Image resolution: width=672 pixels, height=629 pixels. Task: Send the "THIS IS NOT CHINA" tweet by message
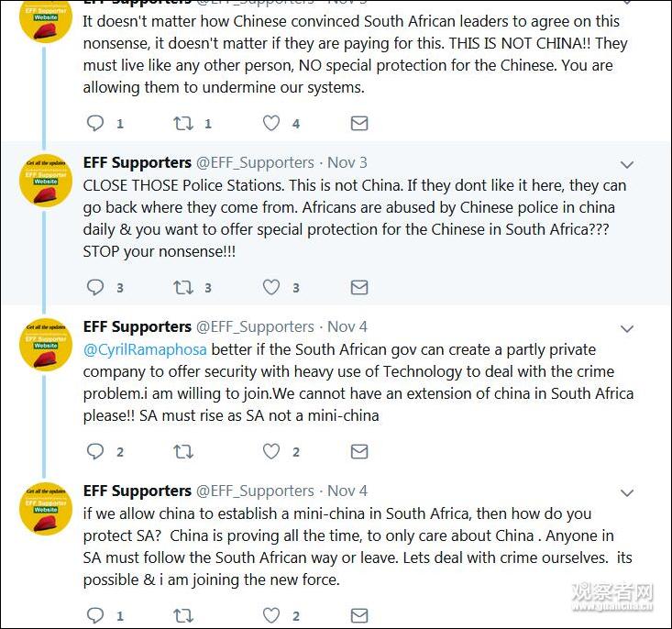pos(359,123)
